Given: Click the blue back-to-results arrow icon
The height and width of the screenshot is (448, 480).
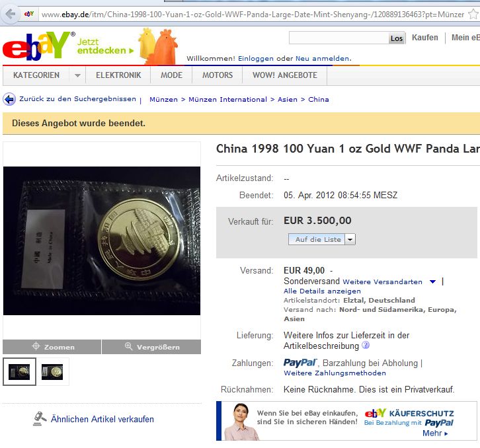Looking at the screenshot, I should point(9,99).
